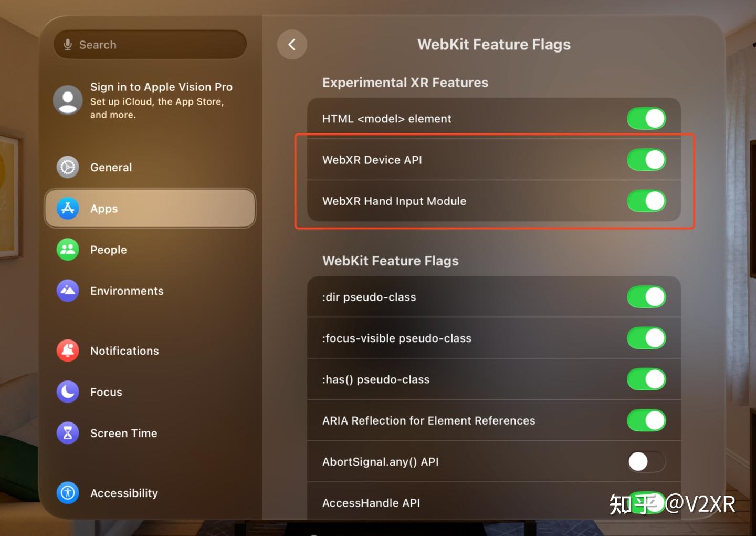Select Screen Time label in sidebar
This screenshot has width=756, height=536.
point(124,434)
